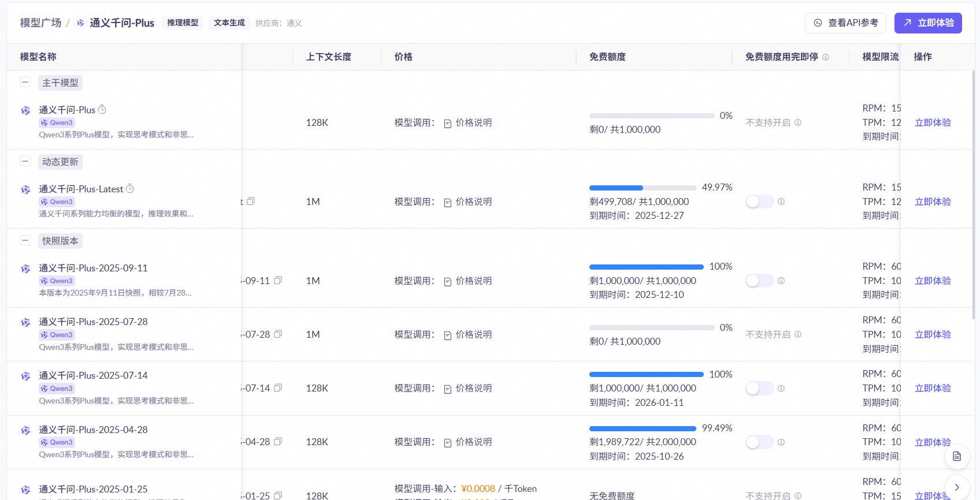Click info icon beside toggle in 2025-09-11 row
The width and height of the screenshot is (980, 500).
point(781,281)
